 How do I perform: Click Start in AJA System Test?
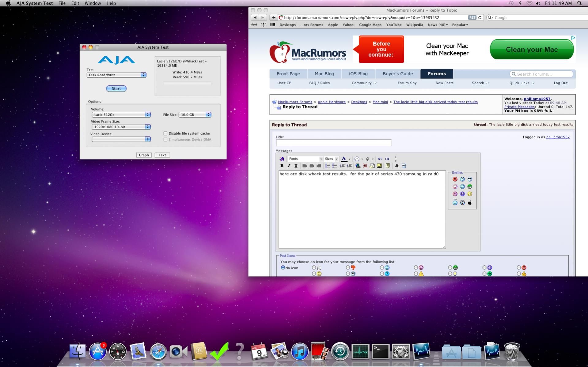point(116,88)
